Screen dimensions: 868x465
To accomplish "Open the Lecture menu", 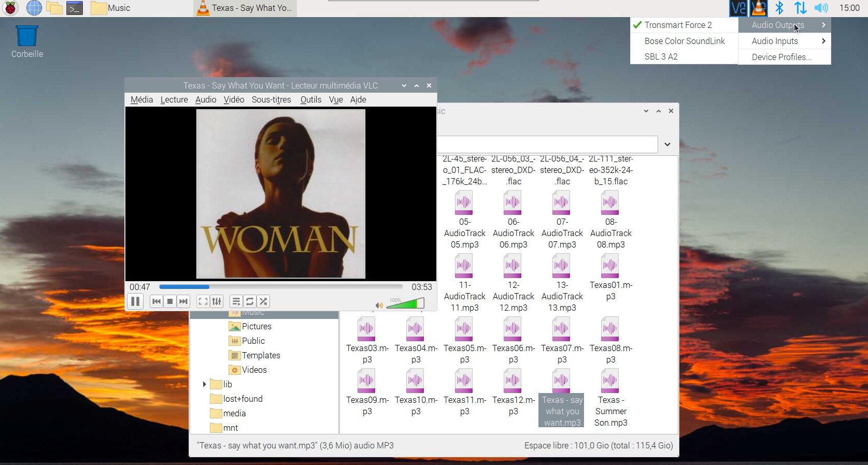I will 174,99.
